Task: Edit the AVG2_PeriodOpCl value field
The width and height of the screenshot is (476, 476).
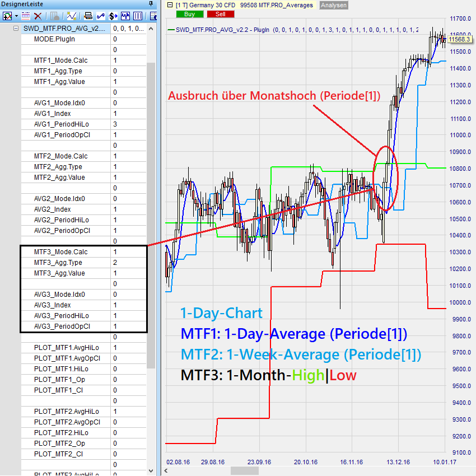Action: 128,230
